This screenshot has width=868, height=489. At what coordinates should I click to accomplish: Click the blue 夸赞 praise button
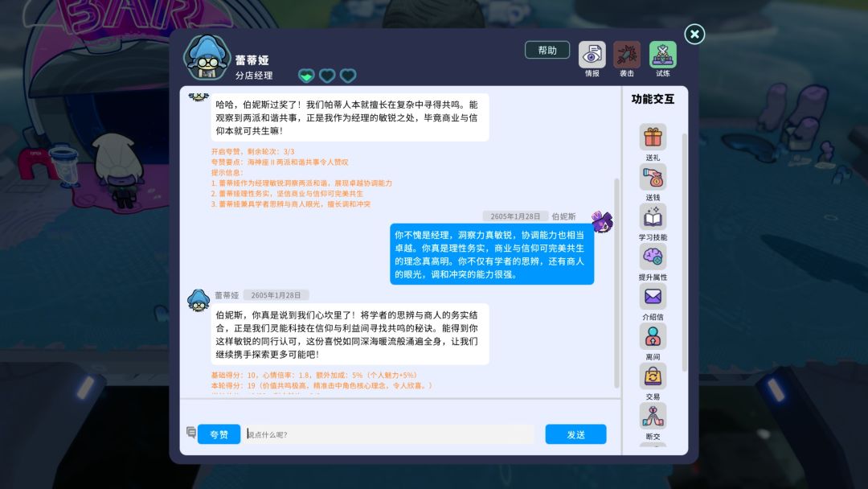tap(219, 434)
